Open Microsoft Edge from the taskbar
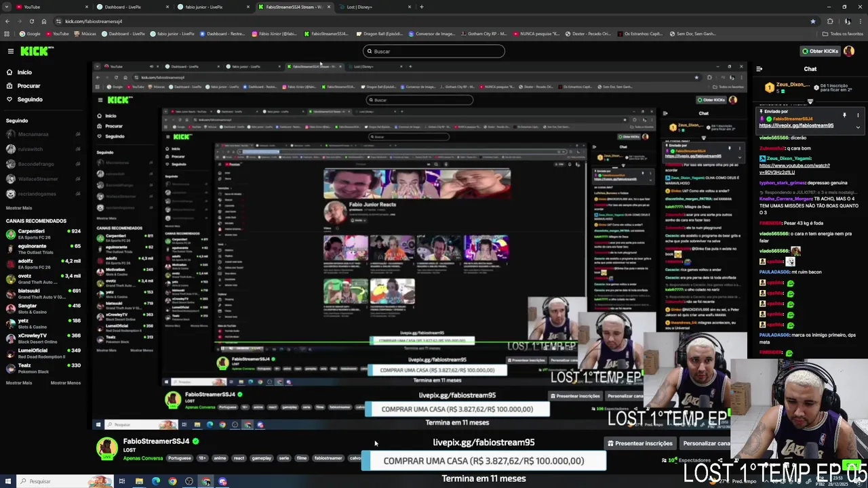The image size is (868, 488). point(156,481)
